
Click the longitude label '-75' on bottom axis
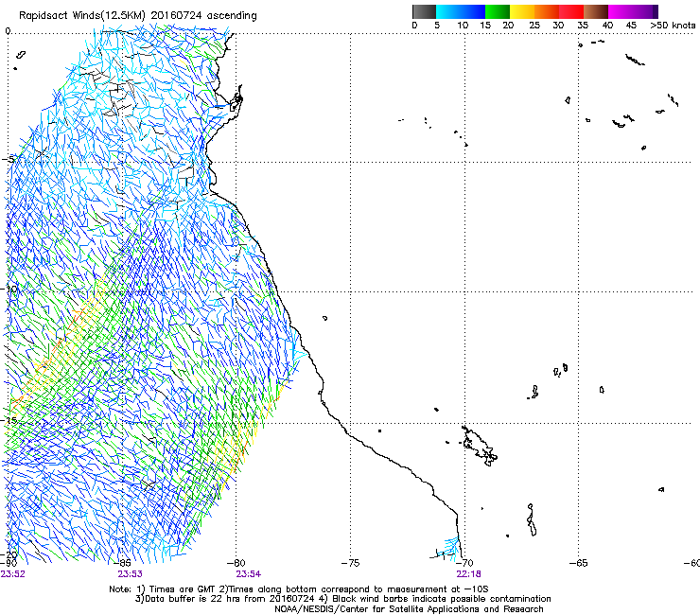point(350,563)
